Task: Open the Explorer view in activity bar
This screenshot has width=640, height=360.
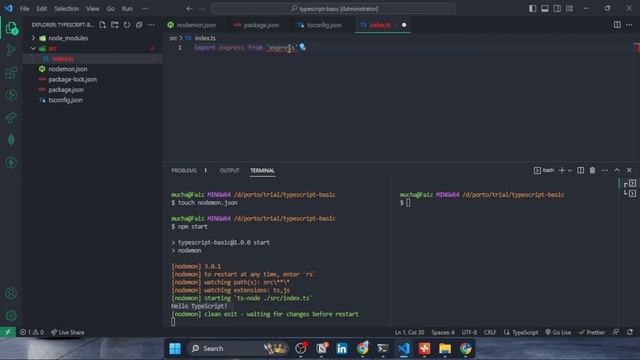Action: [11, 28]
